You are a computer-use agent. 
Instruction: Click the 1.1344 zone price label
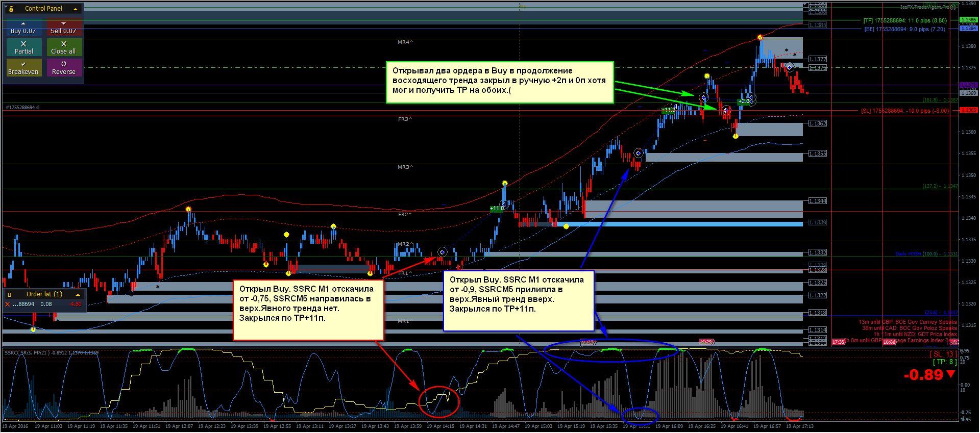coord(818,201)
